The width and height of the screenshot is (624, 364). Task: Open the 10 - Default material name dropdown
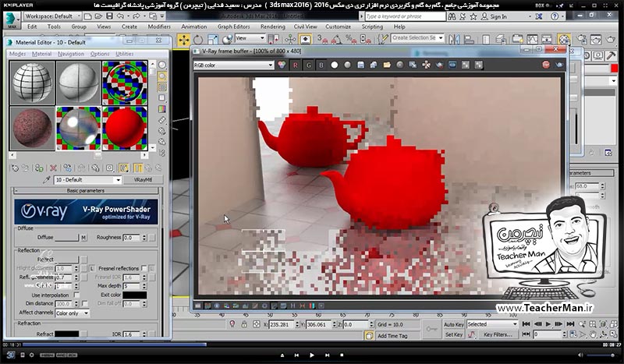tap(87, 180)
